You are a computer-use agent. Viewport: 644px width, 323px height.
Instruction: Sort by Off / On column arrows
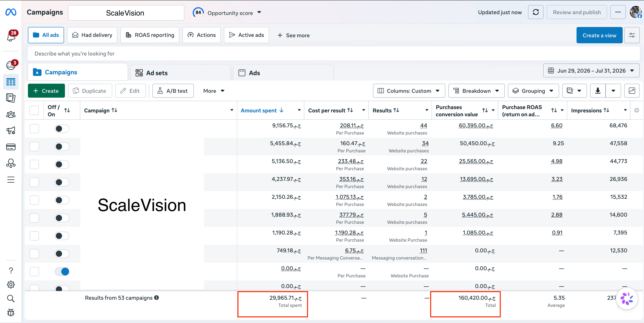[67, 110]
